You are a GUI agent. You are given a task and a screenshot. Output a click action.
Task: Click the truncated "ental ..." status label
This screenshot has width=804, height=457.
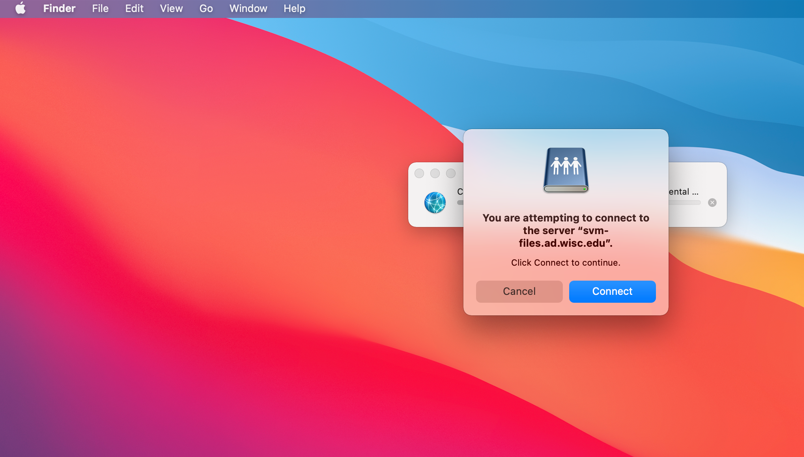click(x=684, y=191)
